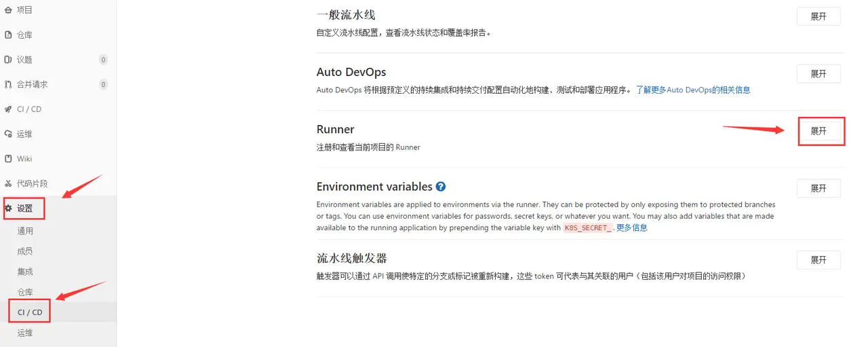The width and height of the screenshot is (868, 347).
Task: Click the 运维 operations icon in sidebar
Action: click(x=8, y=134)
